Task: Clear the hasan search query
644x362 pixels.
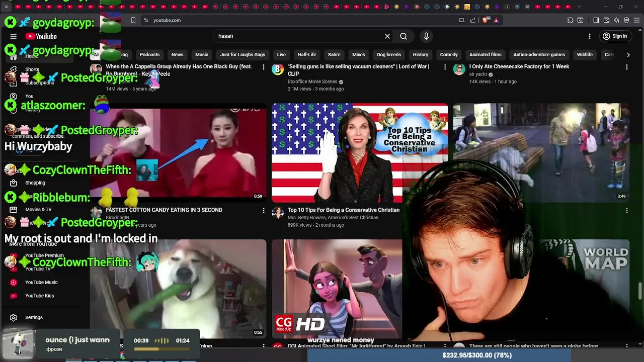Action: pos(387,36)
